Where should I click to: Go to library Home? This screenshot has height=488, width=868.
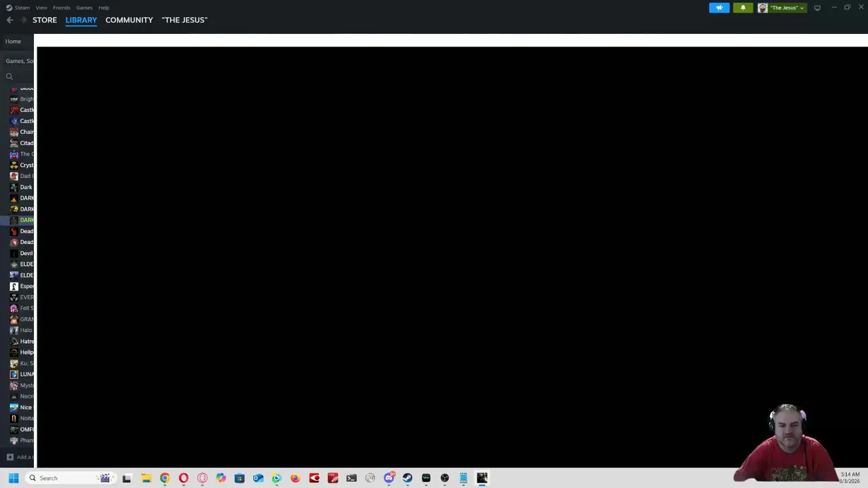click(x=13, y=41)
